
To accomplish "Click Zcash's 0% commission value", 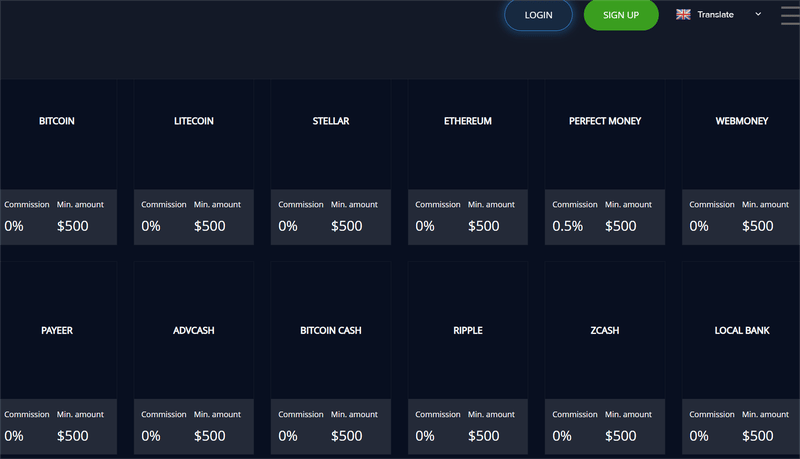I will [562, 436].
